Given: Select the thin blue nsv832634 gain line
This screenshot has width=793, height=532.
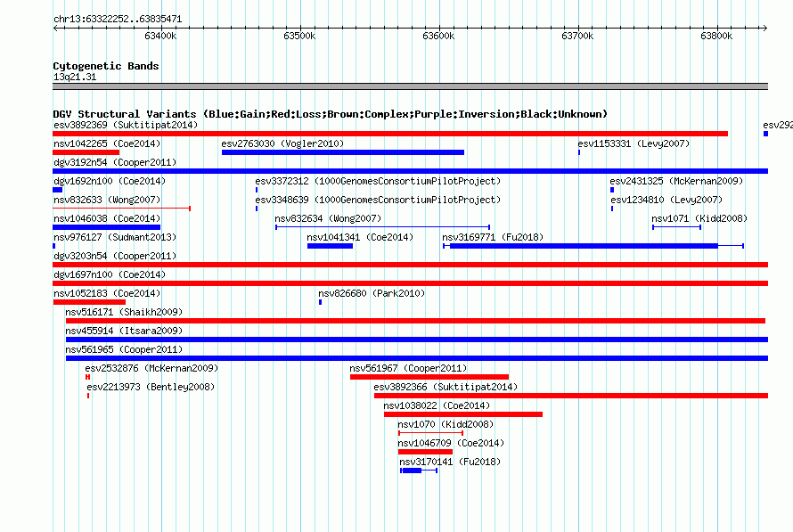Looking at the screenshot, I should pyautogui.click(x=383, y=227).
